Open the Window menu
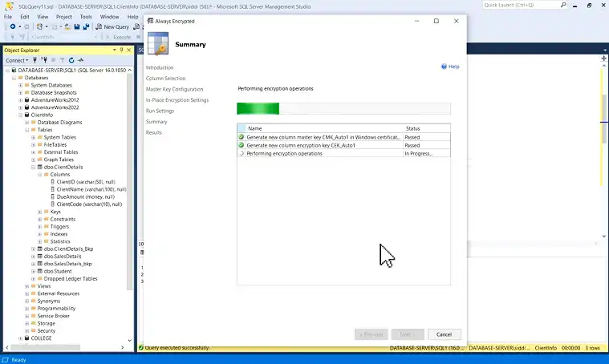This screenshot has width=609, height=364. 110,17
